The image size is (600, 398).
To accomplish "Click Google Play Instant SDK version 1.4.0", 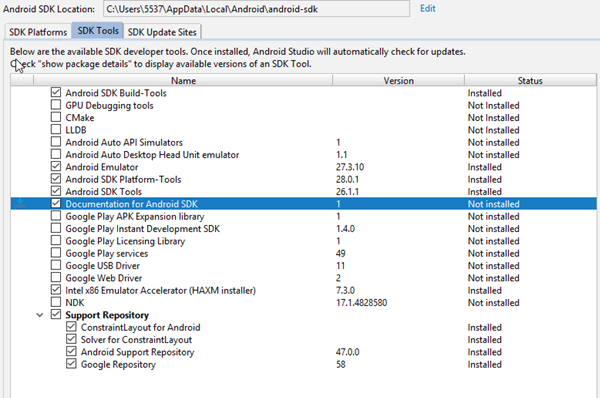I will pos(346,229).
